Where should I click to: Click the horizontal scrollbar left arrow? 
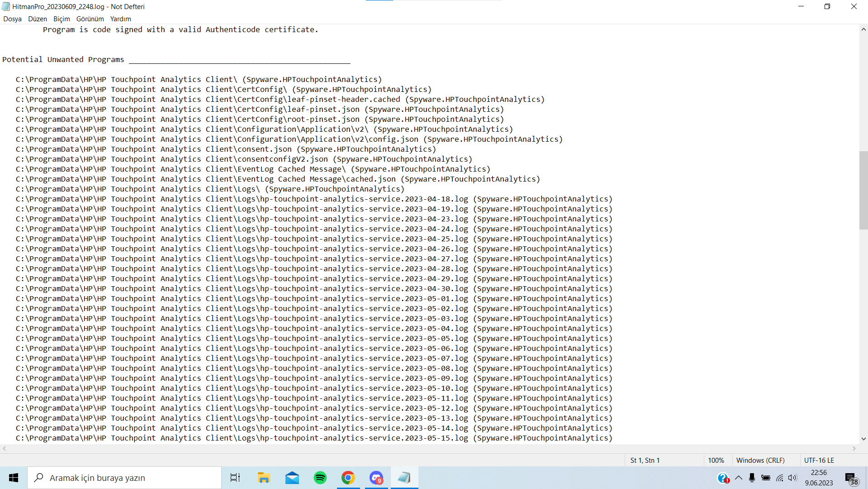(5, 449)
